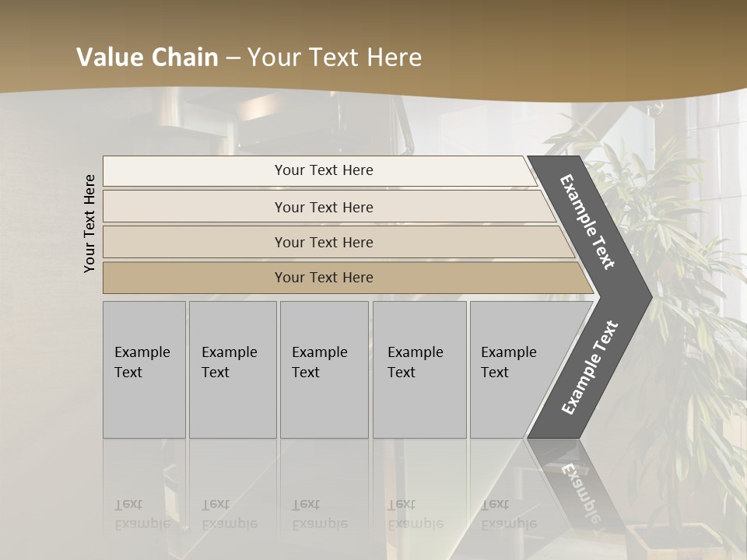The image size is (747, 560).
Task: Click the upper arm of the dark chevron
Action: pos(588,223)
